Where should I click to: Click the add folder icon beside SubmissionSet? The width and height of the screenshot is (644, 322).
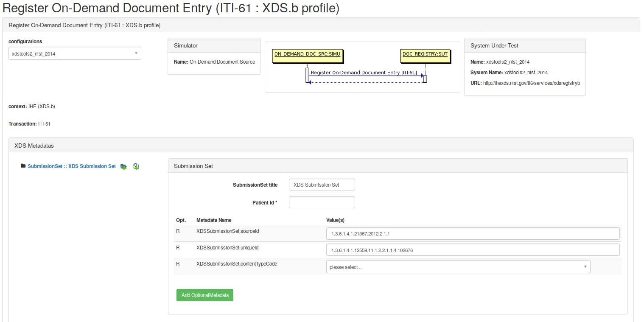(123, 167)
